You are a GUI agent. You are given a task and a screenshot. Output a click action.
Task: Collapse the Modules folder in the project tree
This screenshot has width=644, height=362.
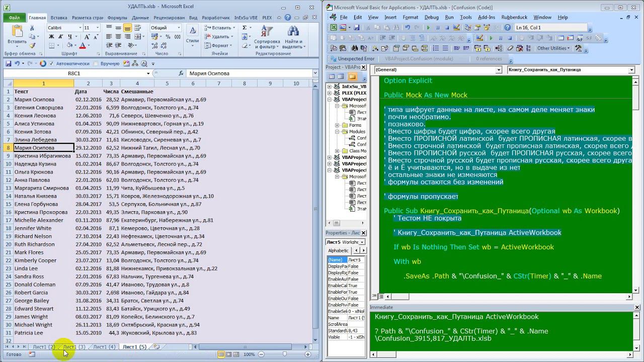click(338, 132)
